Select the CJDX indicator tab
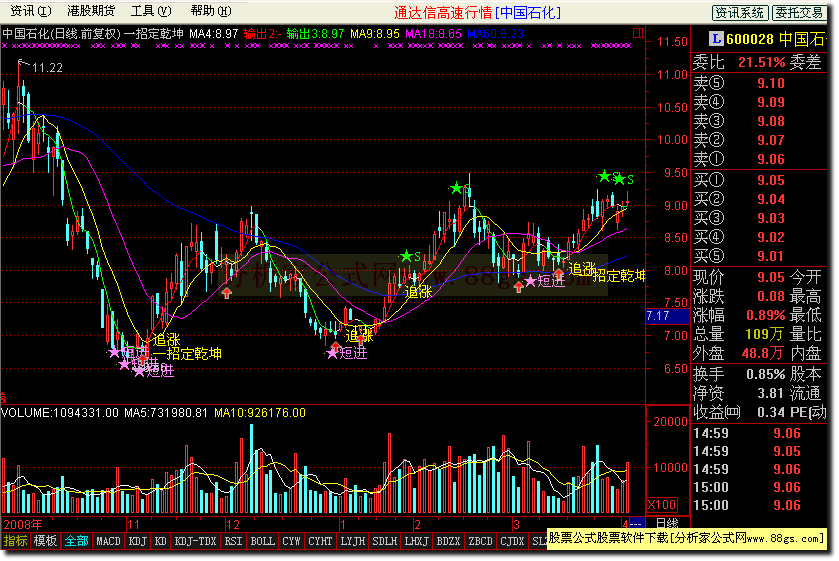Viewport: 839px width, 561px height. tap(512, 541)
